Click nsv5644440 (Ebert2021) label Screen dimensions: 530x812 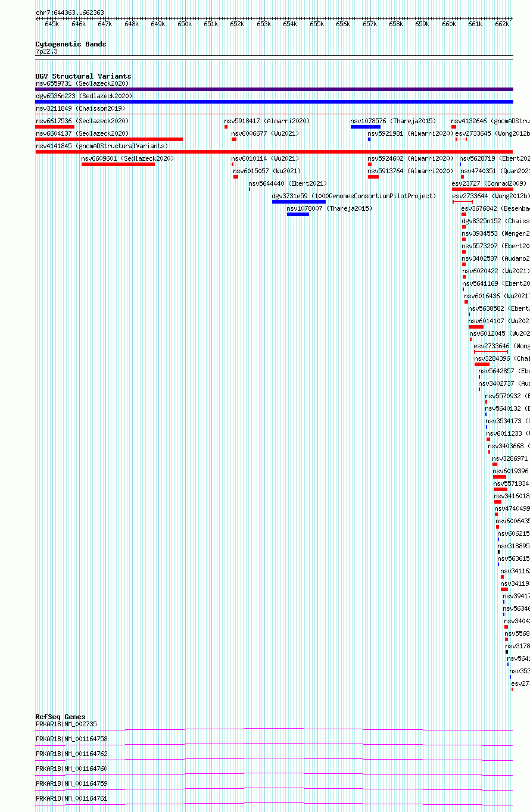pos(288,183)
